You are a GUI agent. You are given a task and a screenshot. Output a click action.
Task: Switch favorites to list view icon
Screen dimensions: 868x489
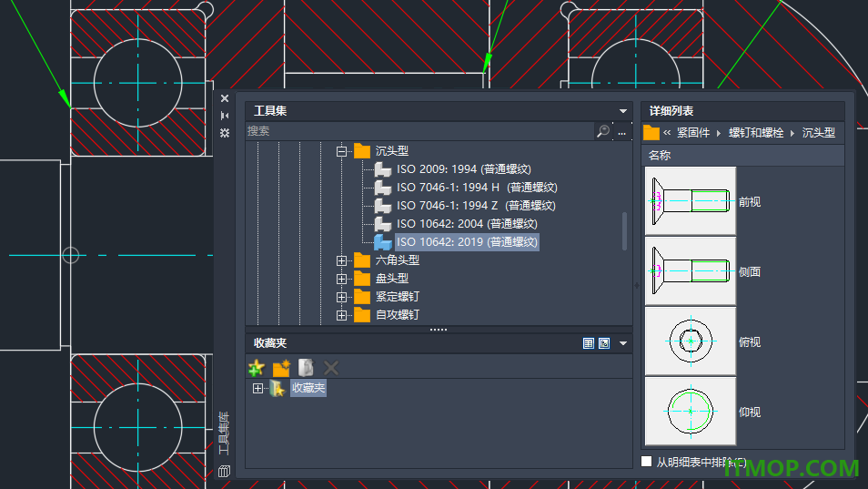point(589,343)
